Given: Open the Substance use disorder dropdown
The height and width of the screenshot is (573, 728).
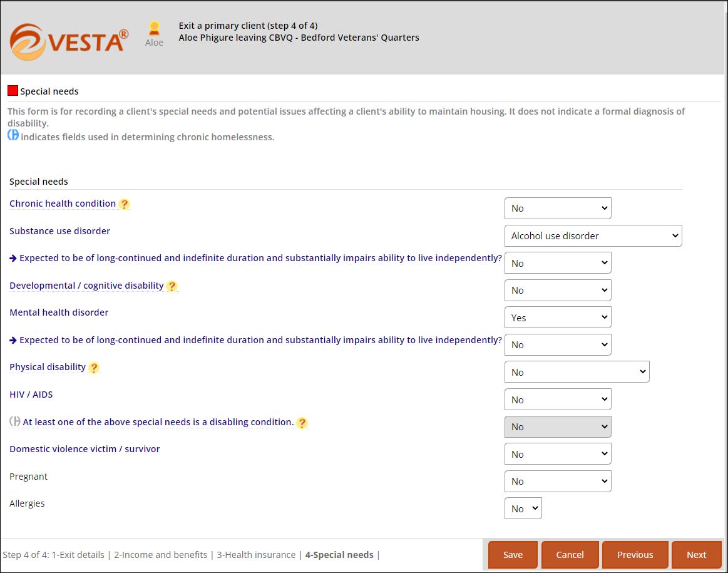Looking at the screenshot, I should (x=593, y=235).
